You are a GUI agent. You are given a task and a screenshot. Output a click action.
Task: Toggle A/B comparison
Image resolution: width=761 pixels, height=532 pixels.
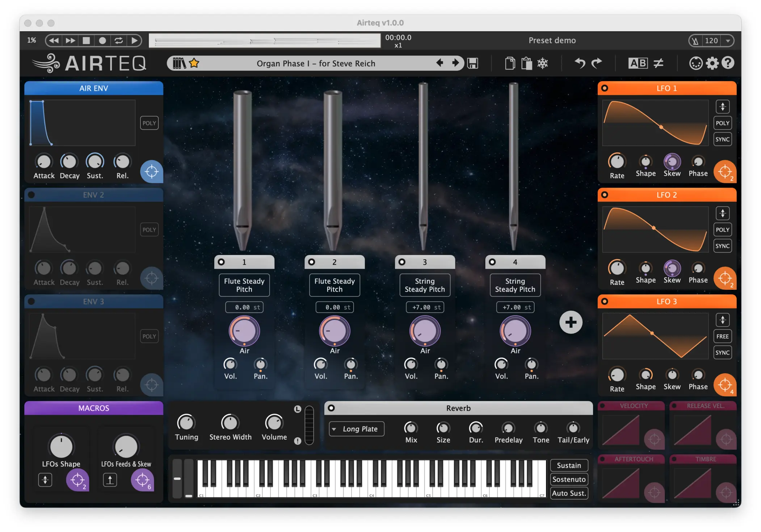[638, 63]
